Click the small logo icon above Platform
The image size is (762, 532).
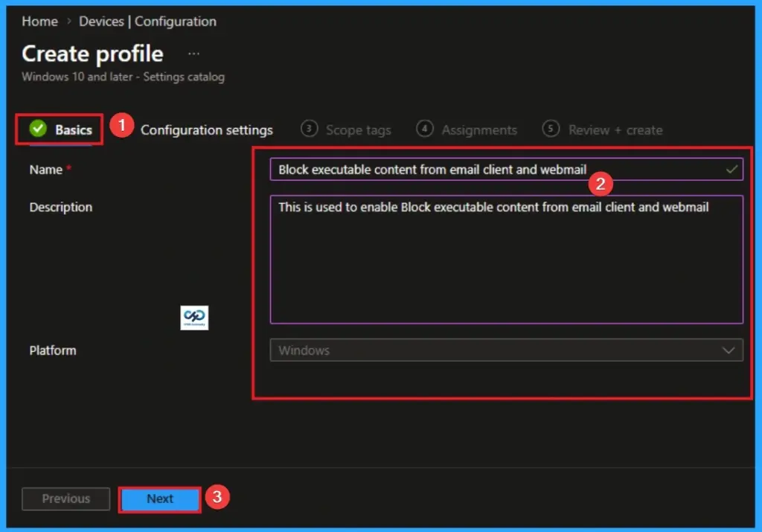(x=194, y=317)
